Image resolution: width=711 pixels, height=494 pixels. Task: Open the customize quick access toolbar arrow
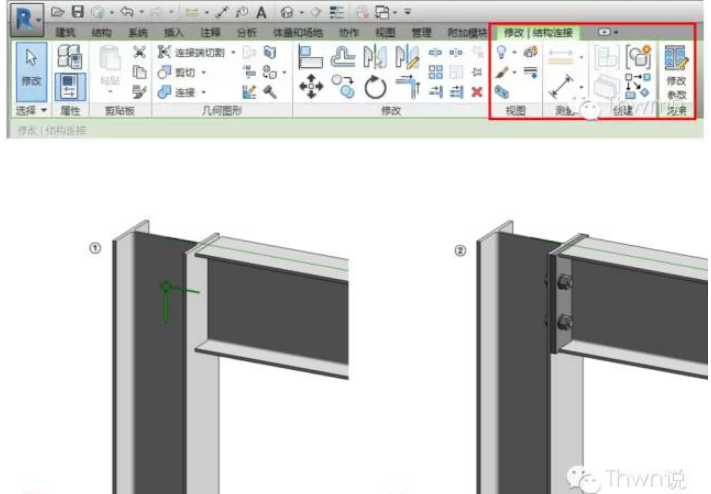(x=408, y=12)
